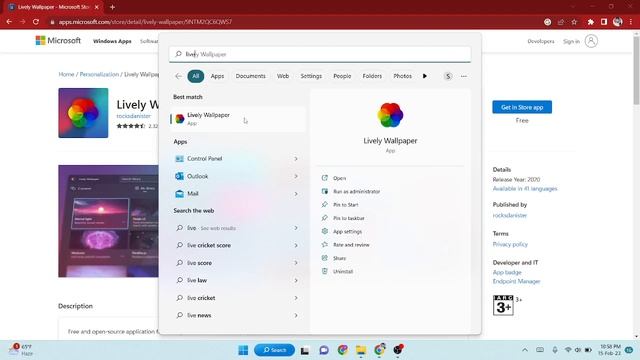Screen dimensions: 640x360
Task: Open App settings for Lively Wallpaper
Action: (x=347, y=231)
